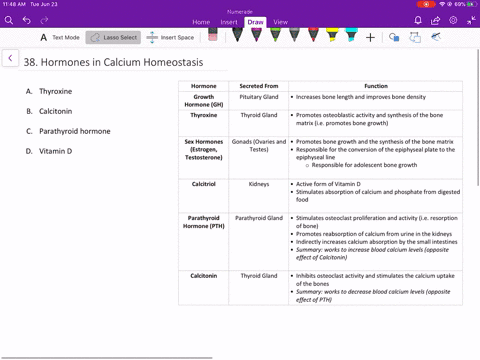Viewport: 480px width, 360px height.
Task: Pick the magenta pen
Action: 256,35
